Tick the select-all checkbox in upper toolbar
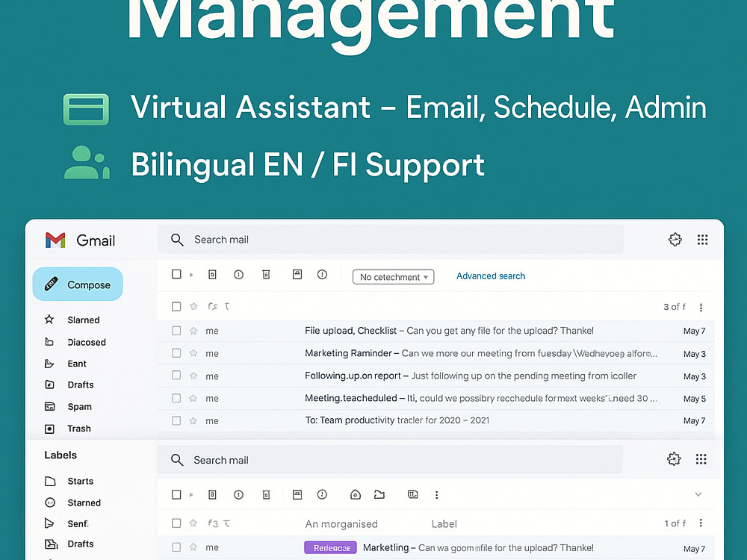 [x=176, y=274]
